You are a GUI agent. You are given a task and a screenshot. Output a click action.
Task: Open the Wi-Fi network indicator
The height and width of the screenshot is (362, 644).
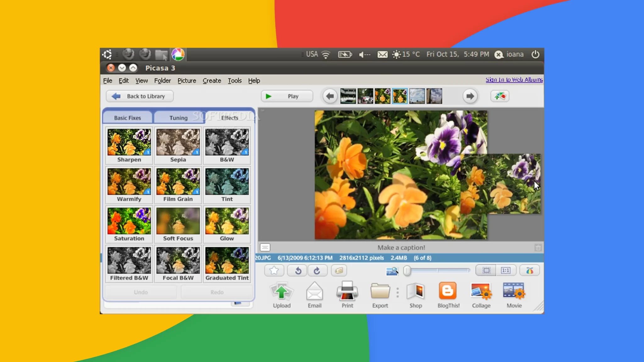[x=326, y=54]
